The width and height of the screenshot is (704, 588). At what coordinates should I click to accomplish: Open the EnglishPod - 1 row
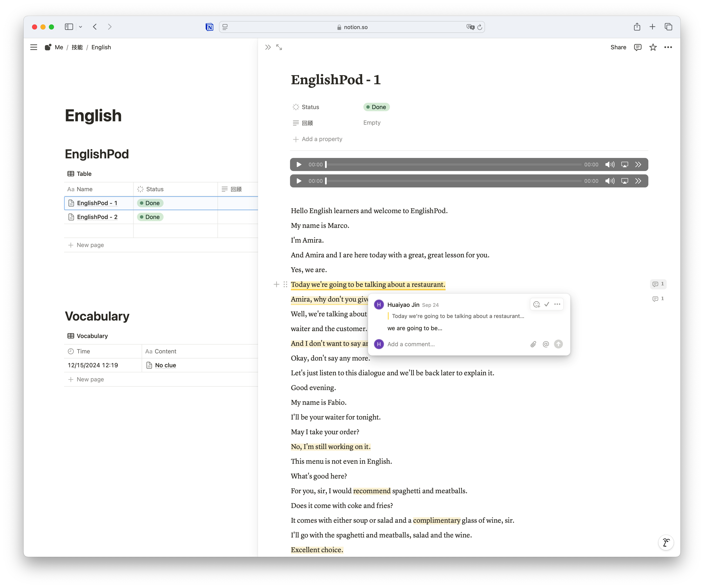tap(97, 203)
